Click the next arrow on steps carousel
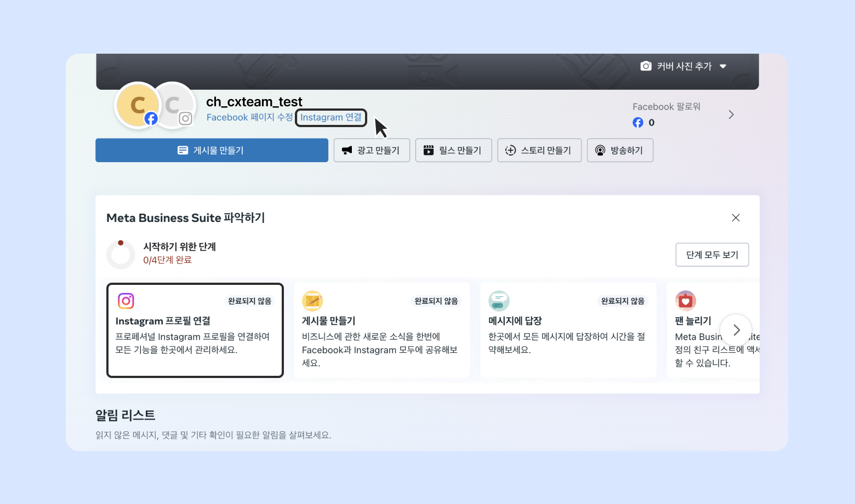 click(736, 330)
